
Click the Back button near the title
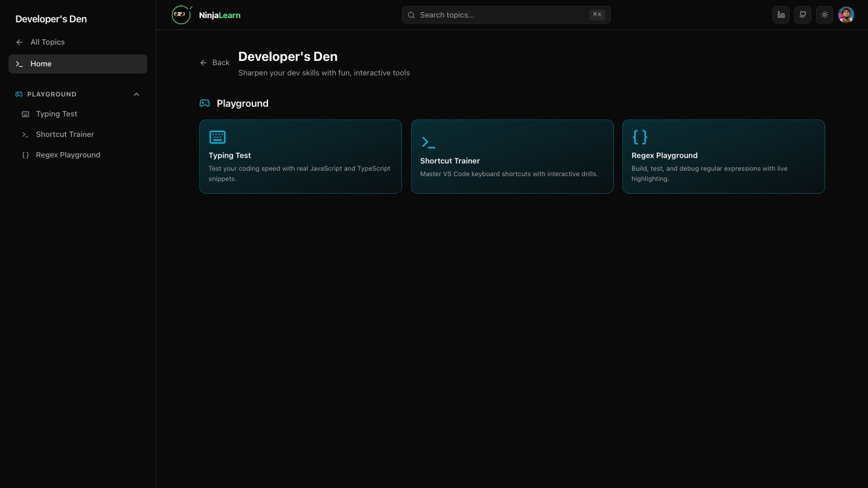click(x=215, y=63)
